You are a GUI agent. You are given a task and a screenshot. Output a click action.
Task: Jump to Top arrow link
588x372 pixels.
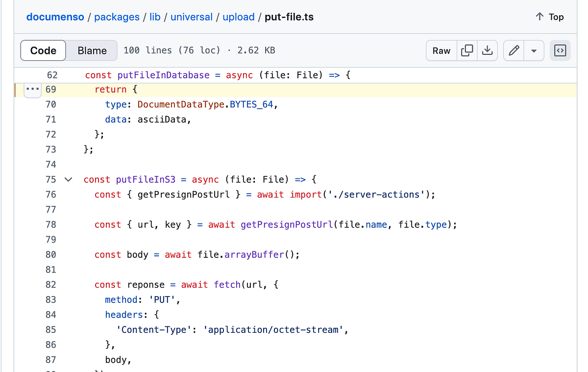[549, 17]
